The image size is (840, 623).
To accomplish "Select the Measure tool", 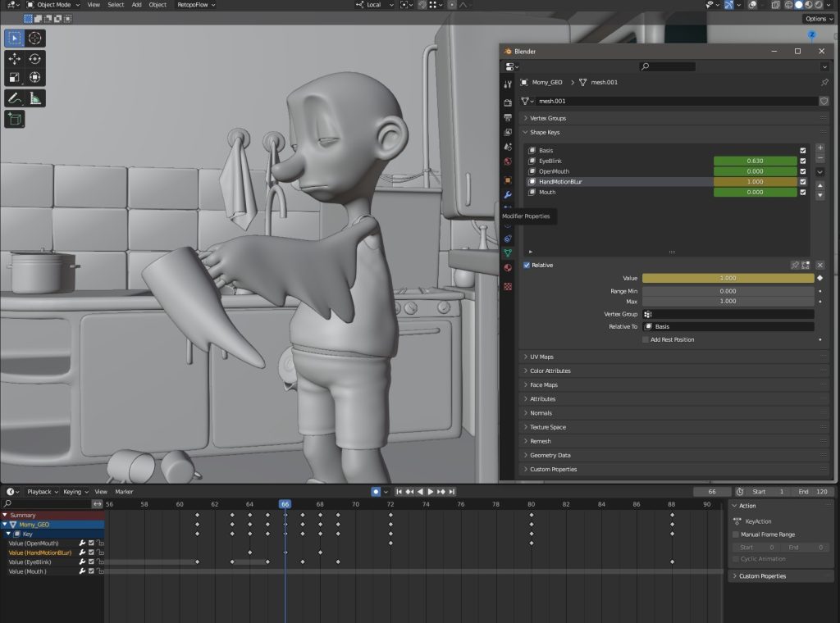I will (34, 98).
